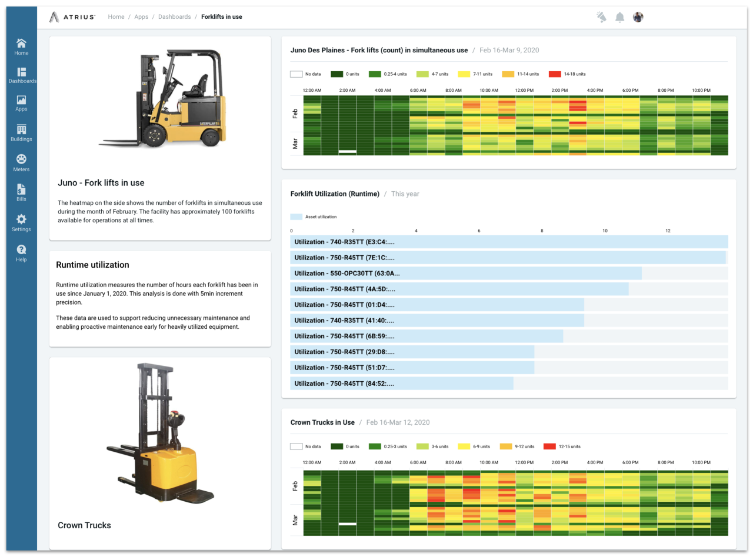Open Settings gear in the sidebar
753x560 pixels.
[x=21, y=224]
